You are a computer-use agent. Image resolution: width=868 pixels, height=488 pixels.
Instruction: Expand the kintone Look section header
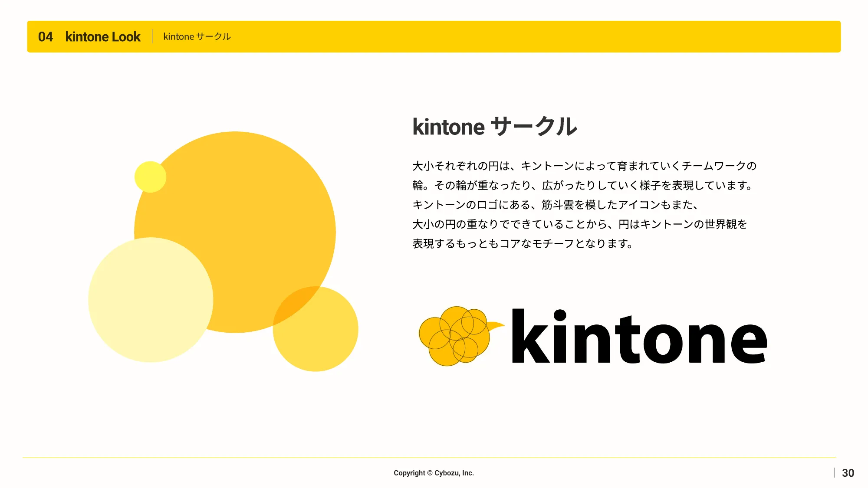click(102, 37)
